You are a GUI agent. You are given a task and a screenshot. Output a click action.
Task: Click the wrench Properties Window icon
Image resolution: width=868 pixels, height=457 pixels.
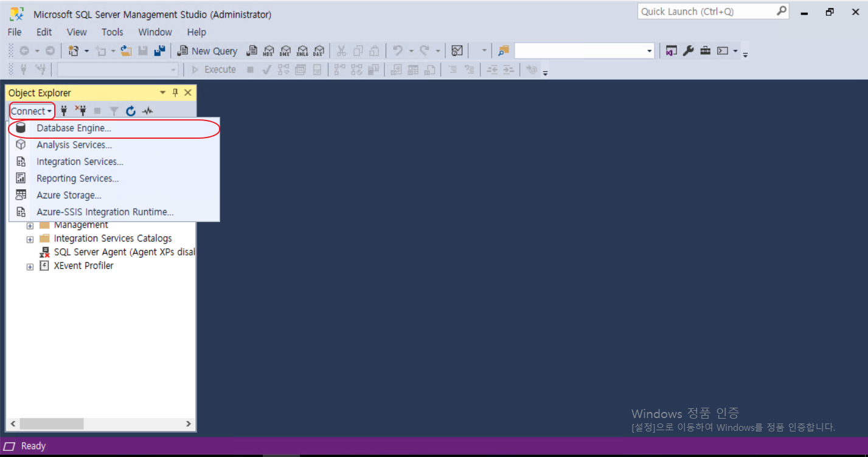[688, 51]
